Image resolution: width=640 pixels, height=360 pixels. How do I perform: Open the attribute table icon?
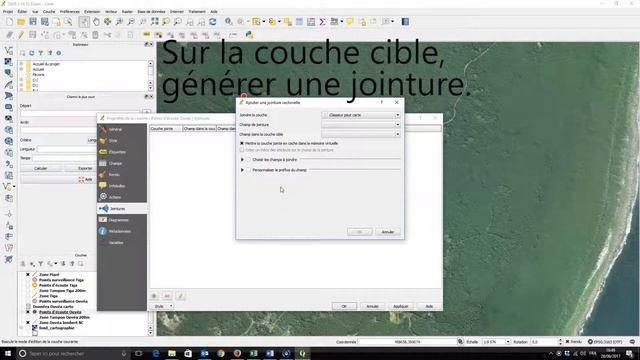click(300, 22)
